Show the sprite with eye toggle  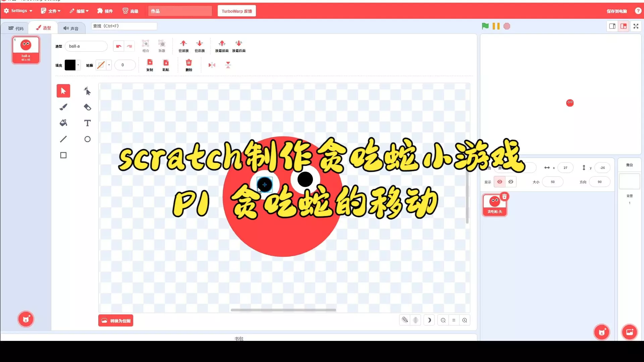(x=499, y=182)
